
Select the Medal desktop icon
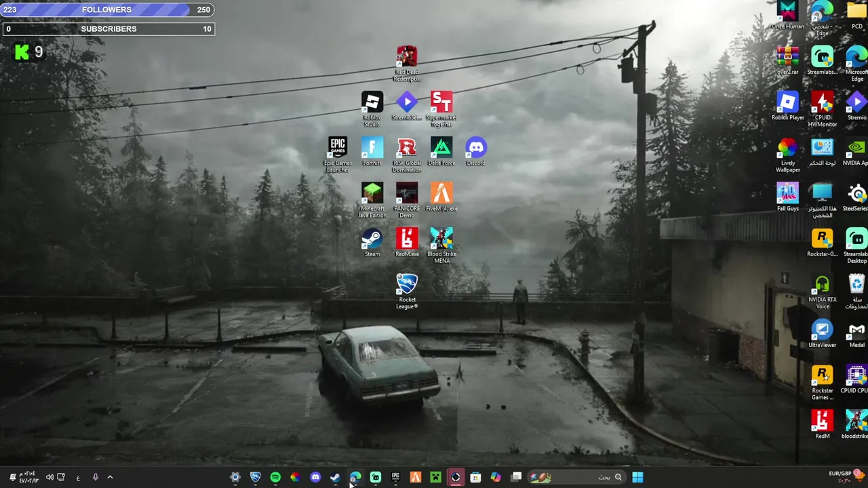click(x=857, y=333)
